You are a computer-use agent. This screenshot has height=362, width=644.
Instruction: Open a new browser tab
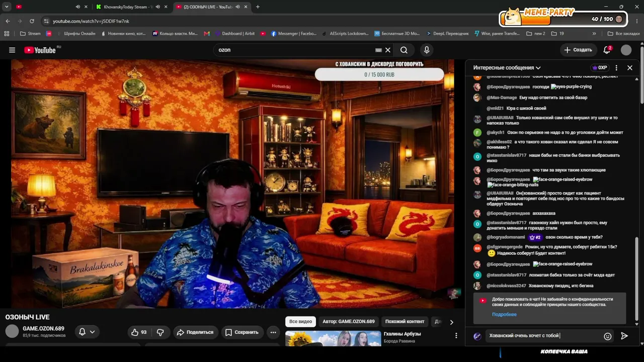pos(258,7)
